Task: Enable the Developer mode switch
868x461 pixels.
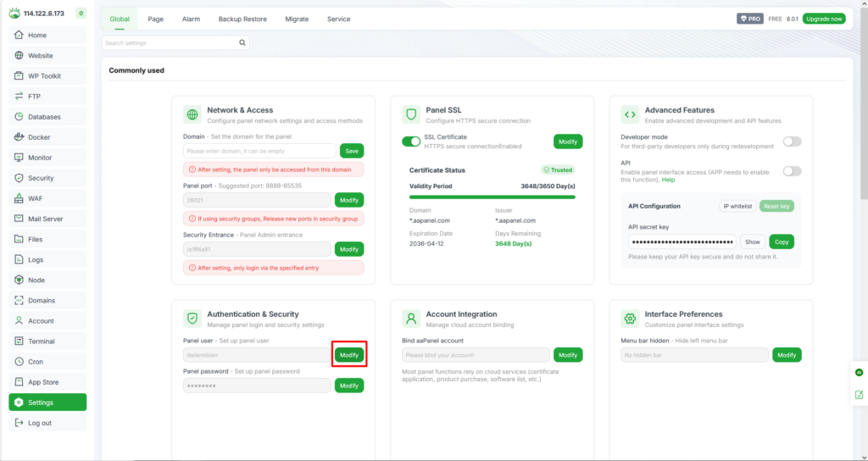Action: pos(792,142)
